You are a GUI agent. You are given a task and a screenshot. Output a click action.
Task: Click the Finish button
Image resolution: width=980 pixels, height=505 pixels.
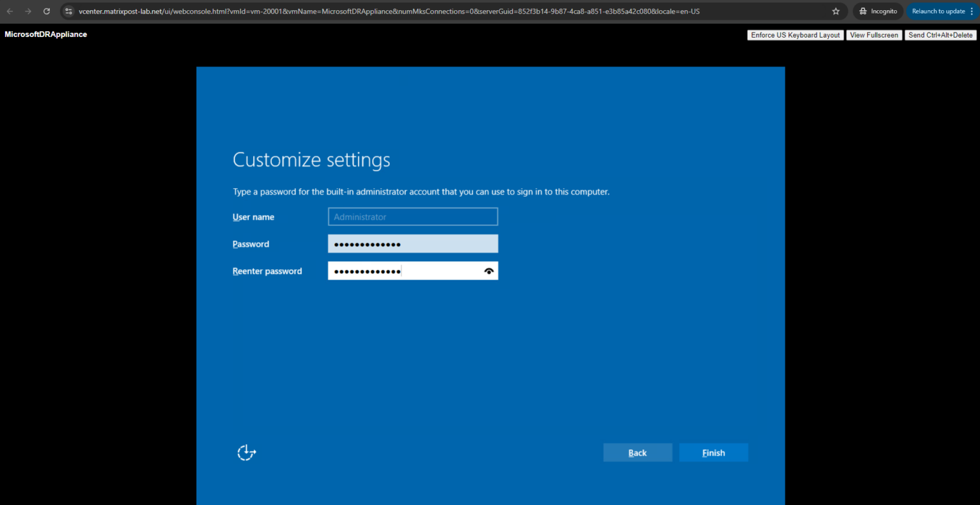click(x=713, y=452)
